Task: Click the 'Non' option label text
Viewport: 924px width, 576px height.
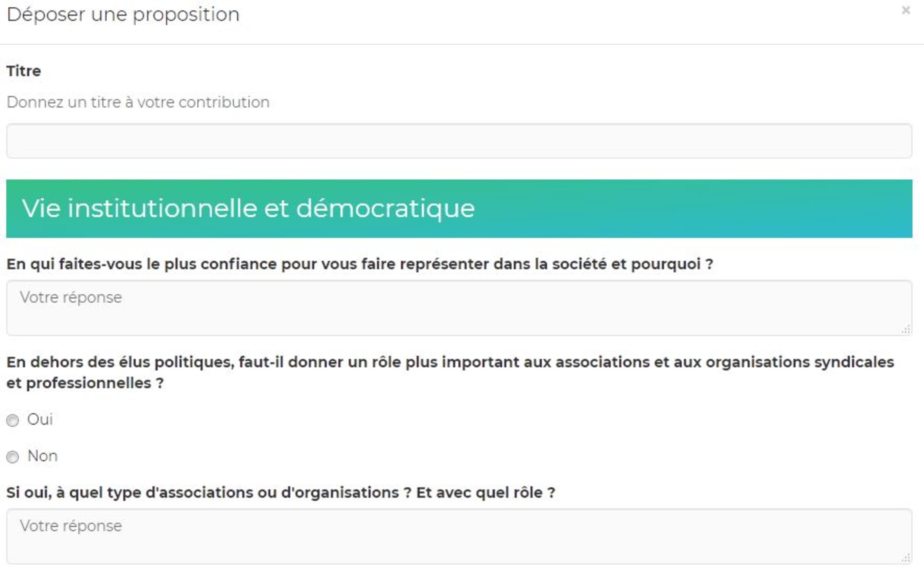Action: (42, 456)
